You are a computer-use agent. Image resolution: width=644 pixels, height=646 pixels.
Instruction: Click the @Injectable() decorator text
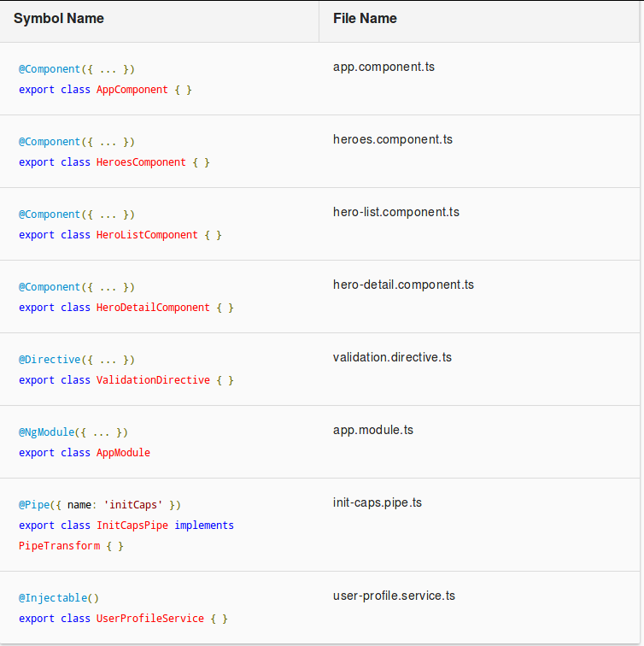point(59,598)
